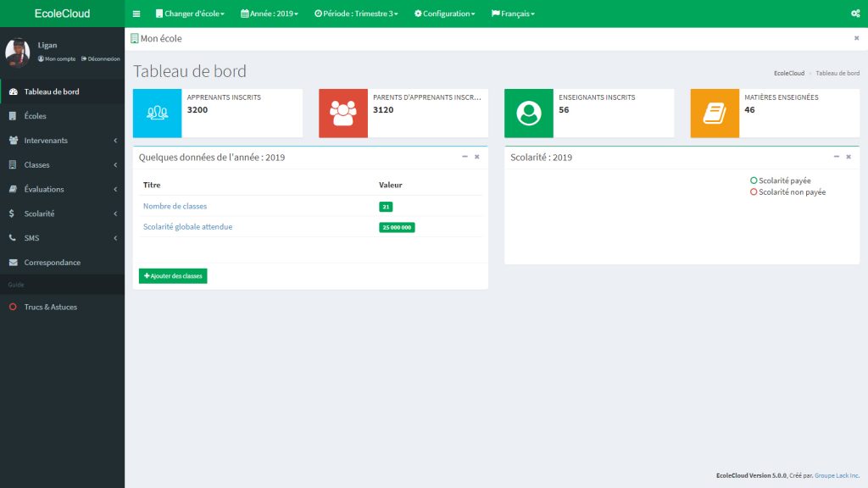868x488 pixels.
Task: Open the Année : 2019 dropdown
Action: click(268, 14)
